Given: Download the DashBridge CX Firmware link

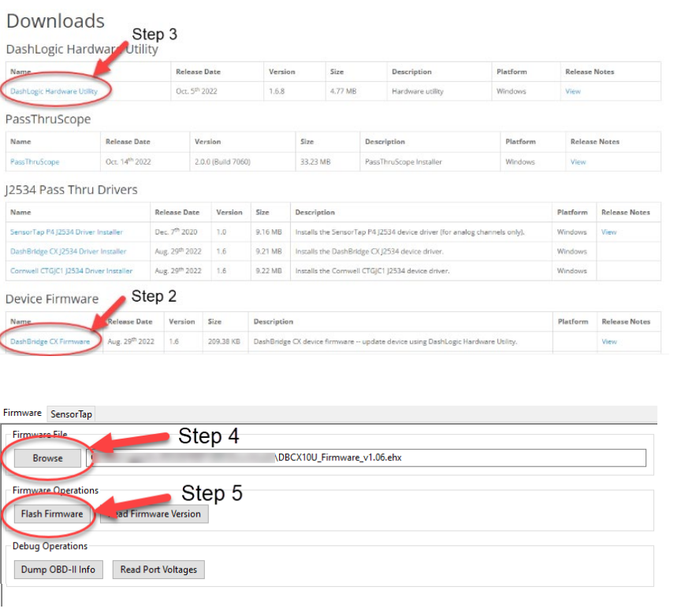Looking at the screenshot, I should [x=50, y=342].
